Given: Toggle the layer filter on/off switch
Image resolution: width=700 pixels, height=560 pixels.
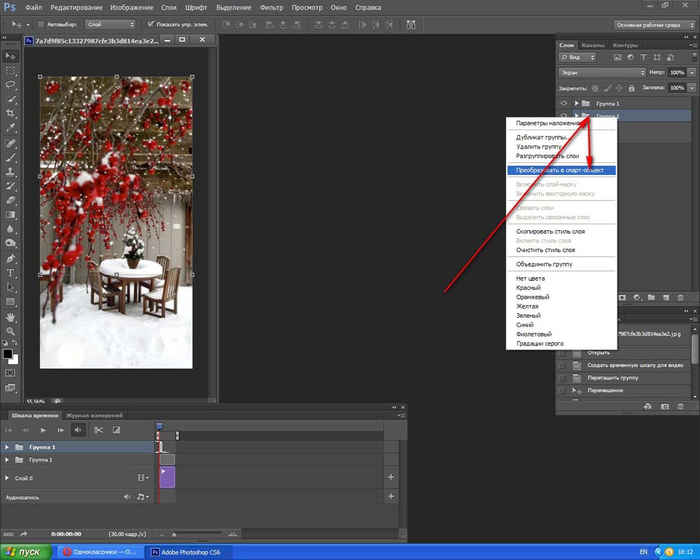Looking at the screenshot, I should [694, 57].
